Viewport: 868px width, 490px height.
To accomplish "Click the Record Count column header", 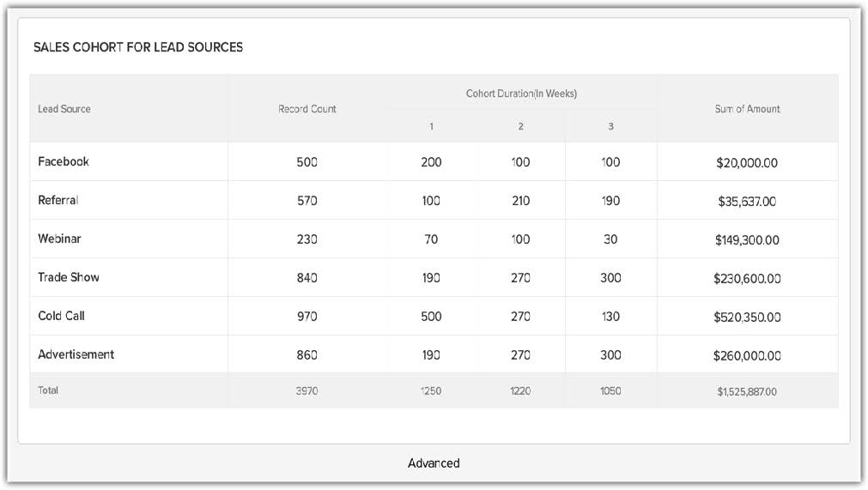I will point(307,109).
